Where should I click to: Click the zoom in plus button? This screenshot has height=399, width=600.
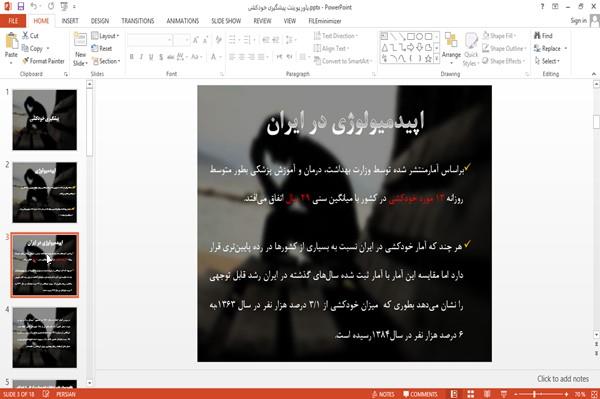(566, 394)
